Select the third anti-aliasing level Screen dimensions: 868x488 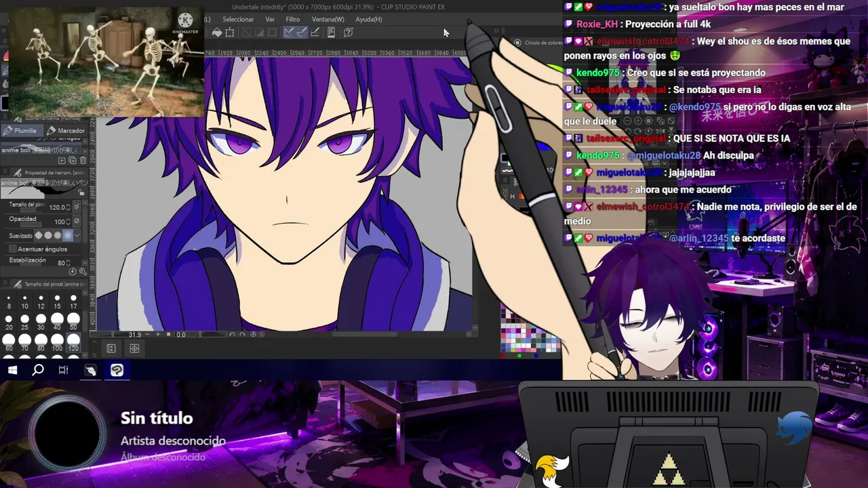point(58,236)
